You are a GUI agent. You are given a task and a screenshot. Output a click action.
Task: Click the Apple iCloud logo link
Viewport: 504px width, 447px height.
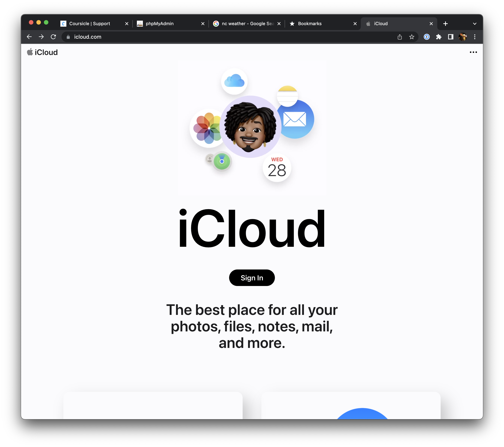pos(42,52)
